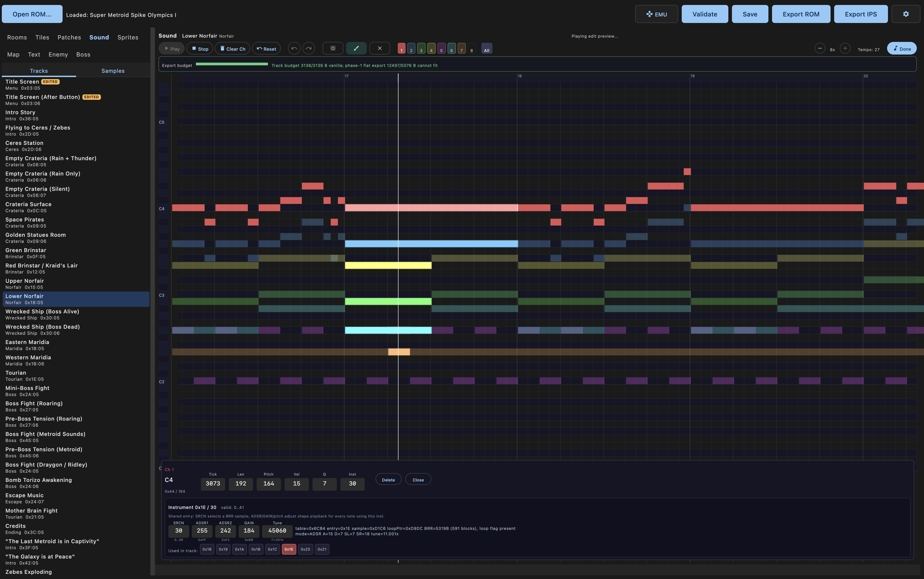Image resolution: width=924 pixels, height=579 pixels.
Task: Click the Play button in sound toolbar
Action: click(x=172, y=49)
